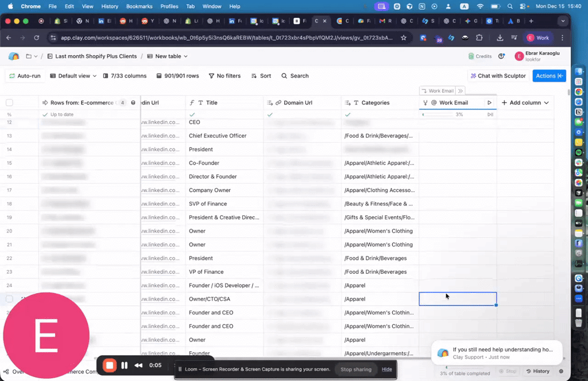
Task: Expand the Add column menu
Action: click(525, 103)
